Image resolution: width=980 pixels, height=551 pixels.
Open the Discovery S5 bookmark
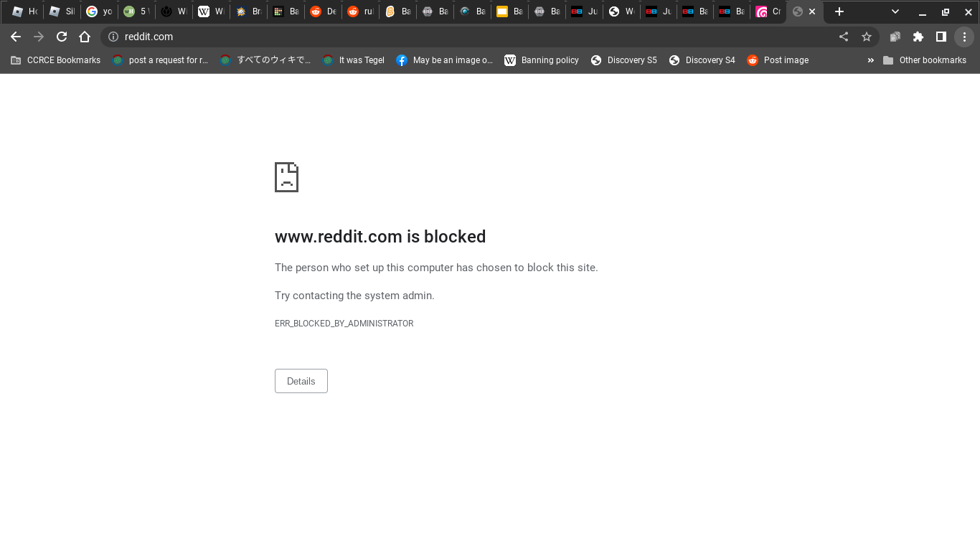[624, 60]
